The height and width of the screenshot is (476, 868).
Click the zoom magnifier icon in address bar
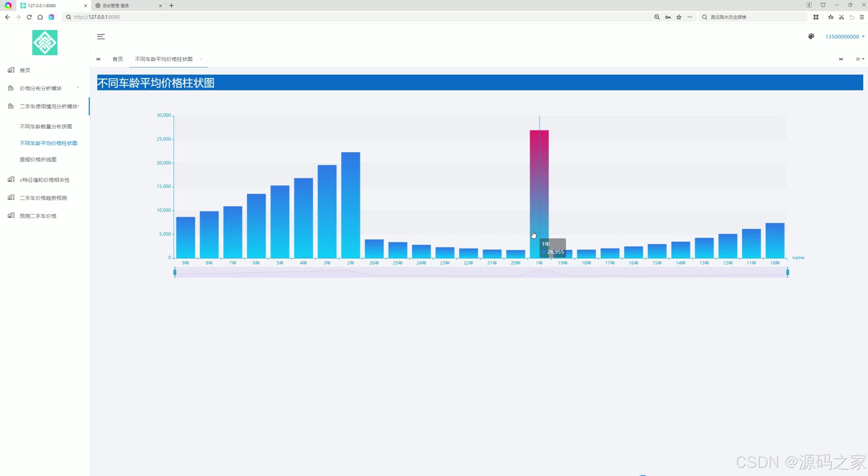[x=657, y=17]
